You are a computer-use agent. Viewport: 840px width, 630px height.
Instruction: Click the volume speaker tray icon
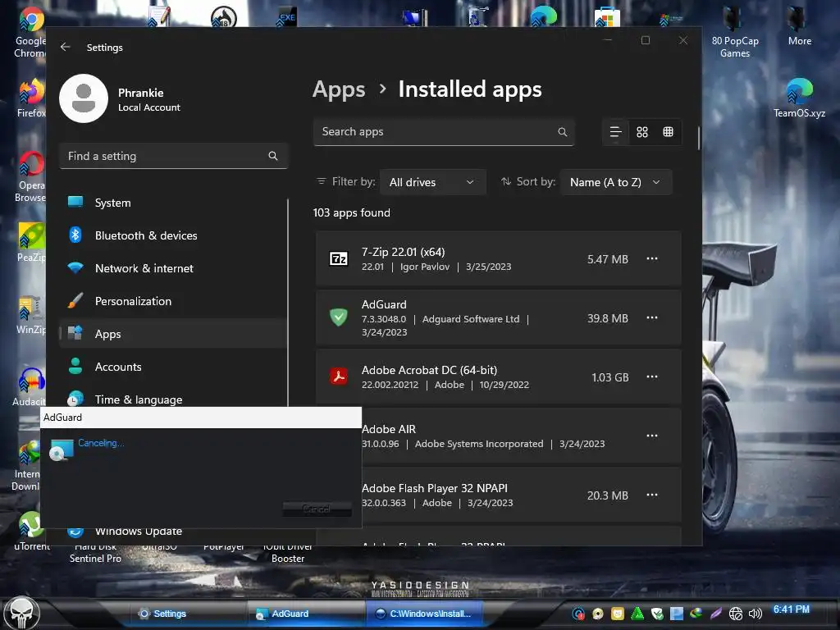[756, 614]
